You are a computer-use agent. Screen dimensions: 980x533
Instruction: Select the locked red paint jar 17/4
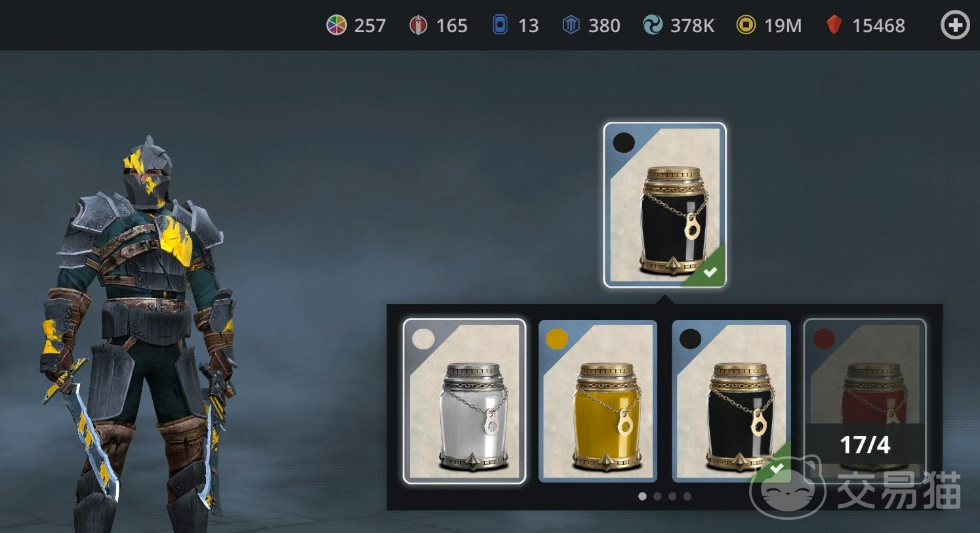[x=865, y=401]
